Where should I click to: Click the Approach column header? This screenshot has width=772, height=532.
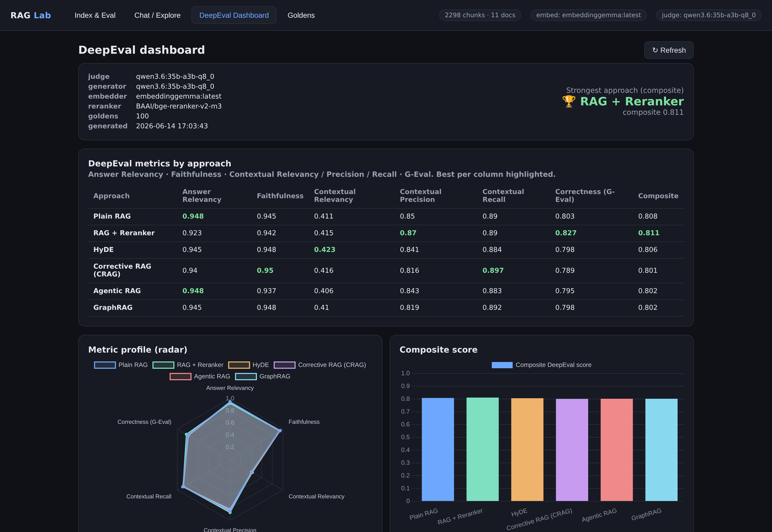click(111, 196)
